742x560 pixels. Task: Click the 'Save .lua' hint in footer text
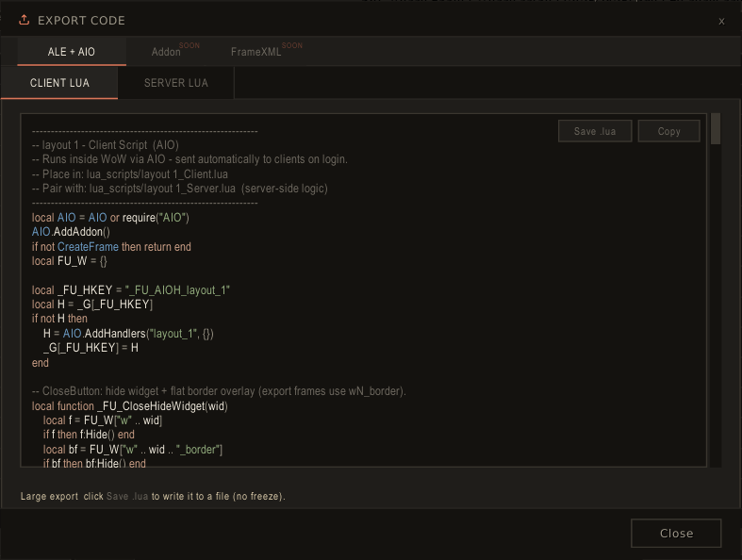[127, 496]
